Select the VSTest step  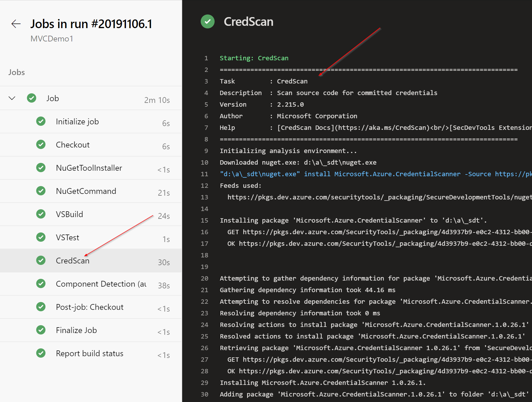tap(67, 238)
